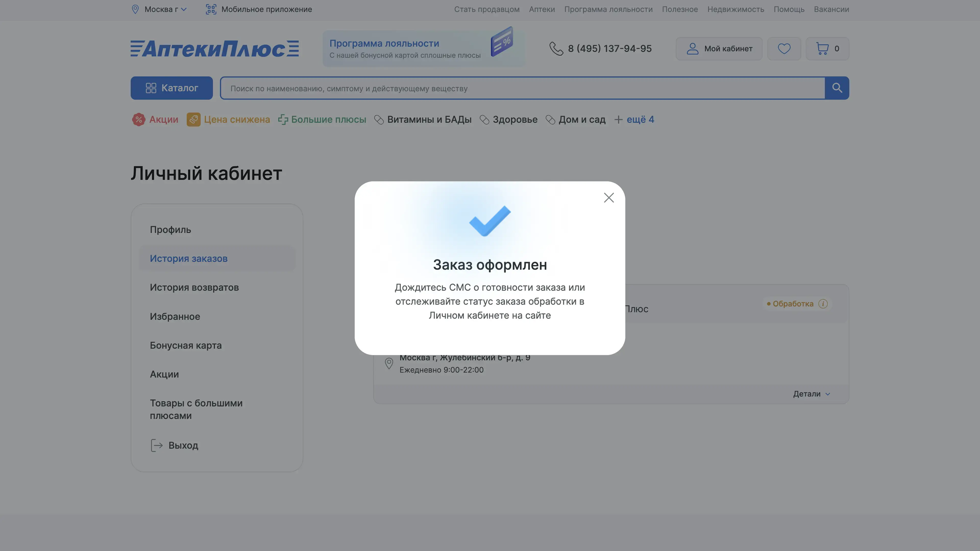Click the Акции percent badge icon
The image size is (980, 551).
pos(139,119)
